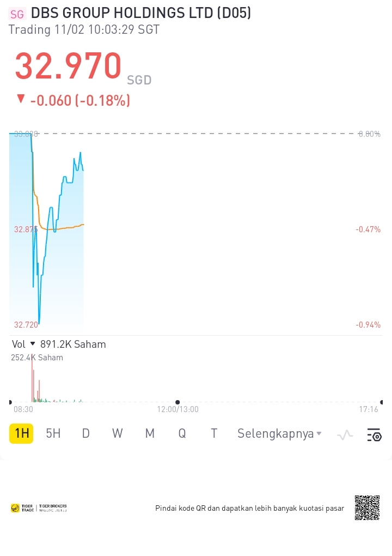Select the 1H timeframe tab
This screenshot has width=392, height=556.
tap(21, 433)
